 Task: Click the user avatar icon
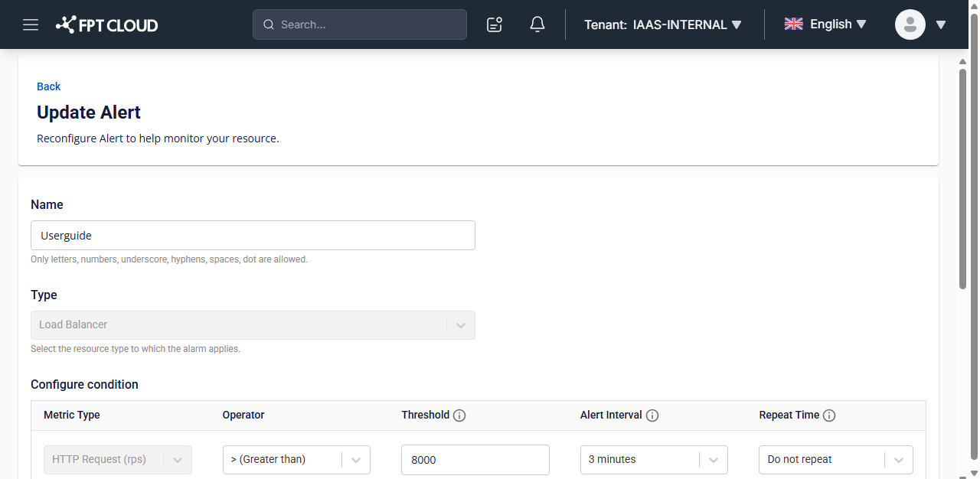(910, 24)
